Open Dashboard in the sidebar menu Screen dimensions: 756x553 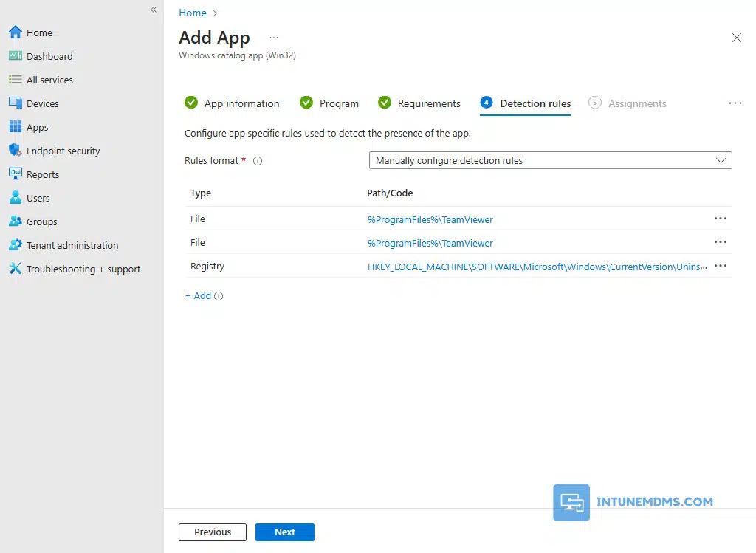coord(49,56)
